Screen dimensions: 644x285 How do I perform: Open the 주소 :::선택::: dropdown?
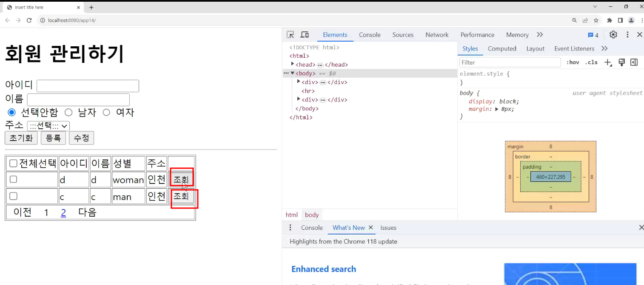48,126
